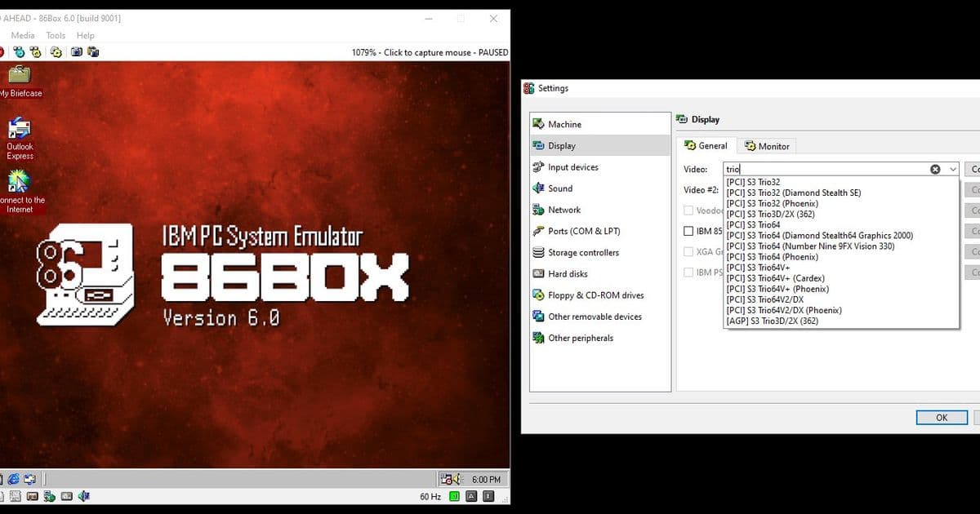Image resolution: width=980 pixels, height=514 pixels.
Task: Choose [PCI] S3 Trio64V+ (Cardex) entry
Action: (x=841, y=278)
